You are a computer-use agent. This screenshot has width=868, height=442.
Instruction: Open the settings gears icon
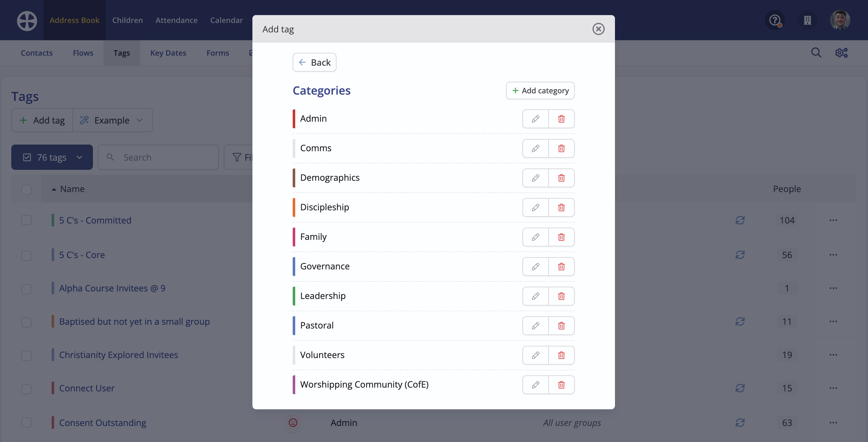841,53
